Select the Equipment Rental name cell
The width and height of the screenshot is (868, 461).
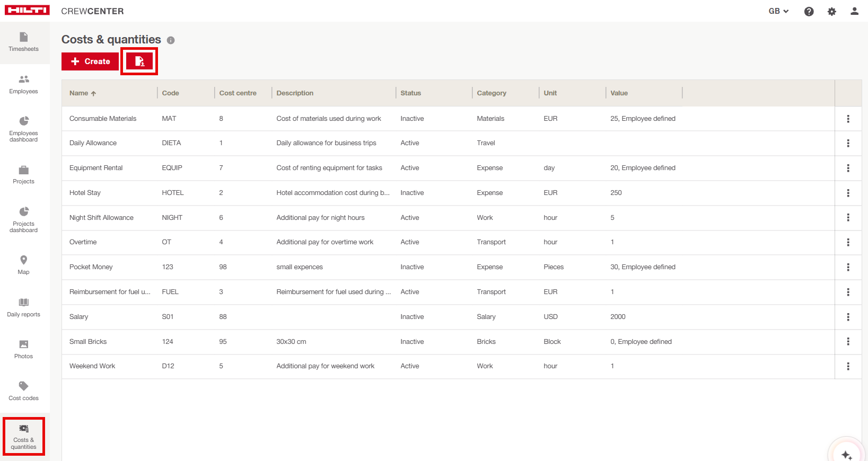coord(96,168)
